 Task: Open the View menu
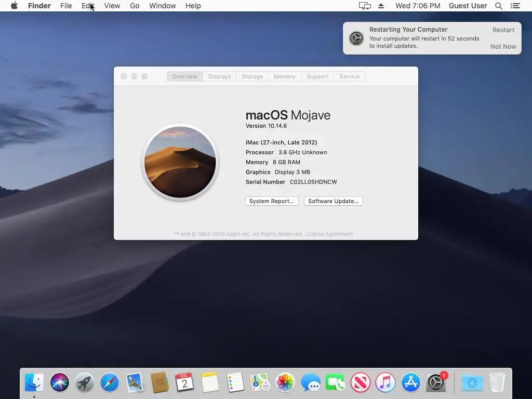[x=112, y=6]
